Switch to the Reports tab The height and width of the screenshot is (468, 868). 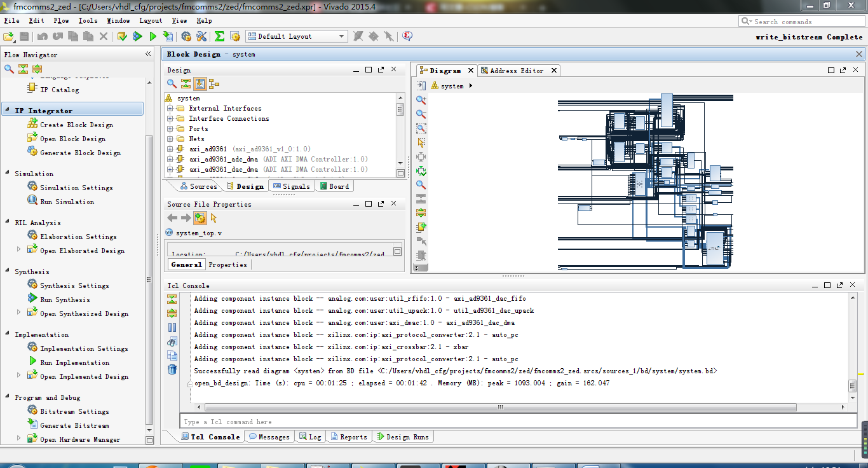coord(348,437)
